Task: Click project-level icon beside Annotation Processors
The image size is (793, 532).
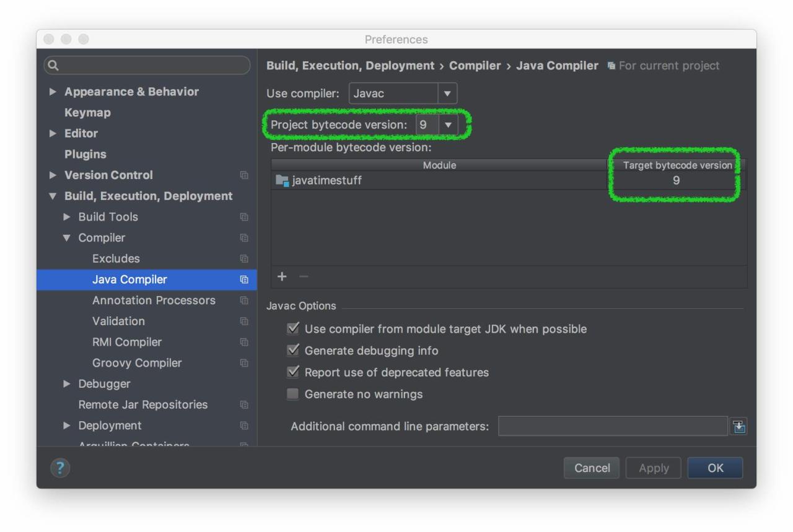Action: click(244, 300)
